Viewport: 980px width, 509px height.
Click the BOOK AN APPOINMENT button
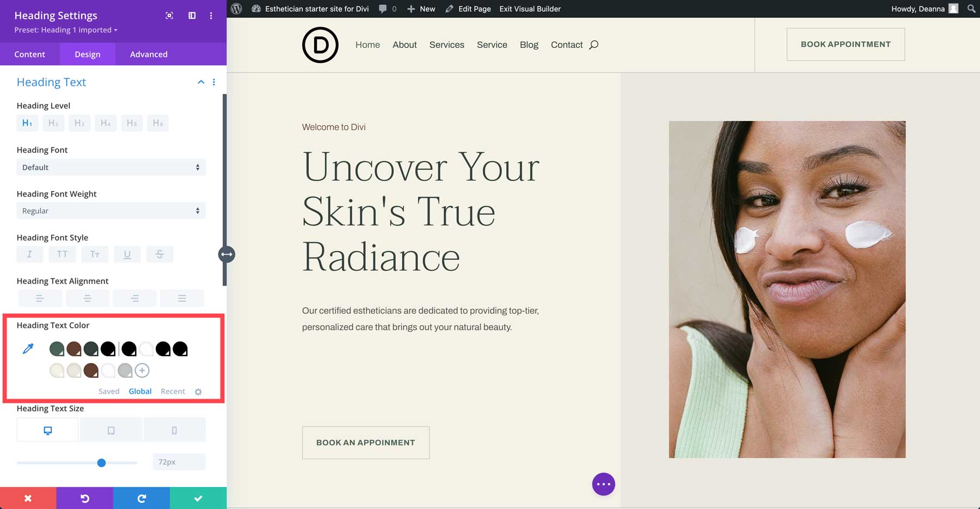(x=365, y=443)
